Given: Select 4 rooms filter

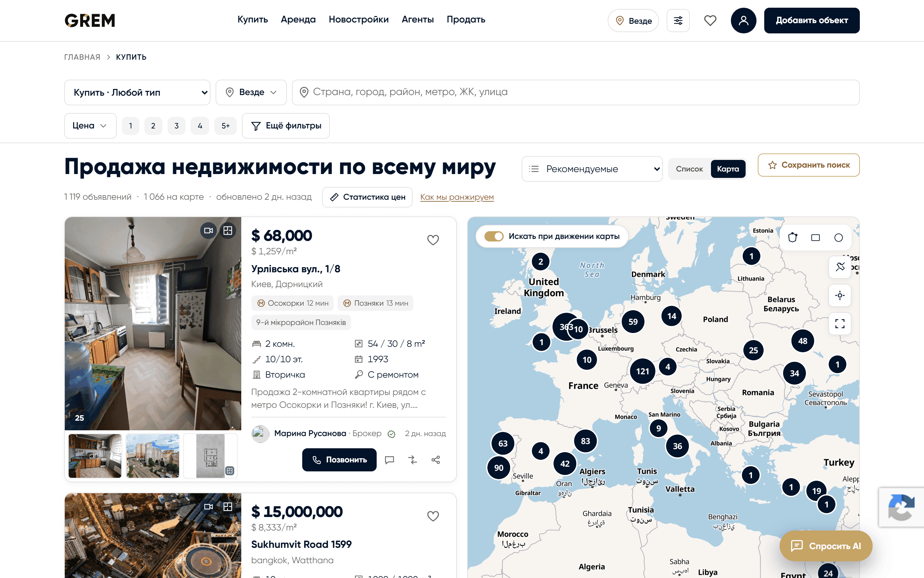Looking at the screenshot, I should [200, 126].
